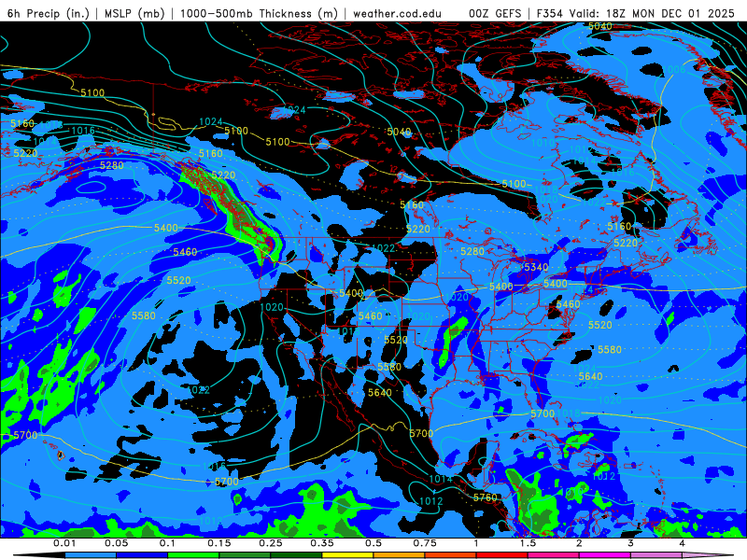Click the '6h Precip (in.)' title text

point(49,13)
